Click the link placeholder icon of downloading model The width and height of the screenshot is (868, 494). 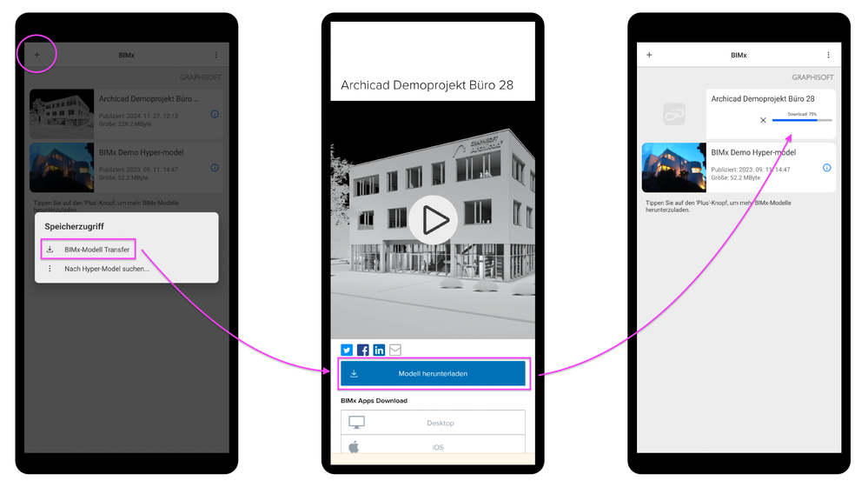[x=674, y=114]
